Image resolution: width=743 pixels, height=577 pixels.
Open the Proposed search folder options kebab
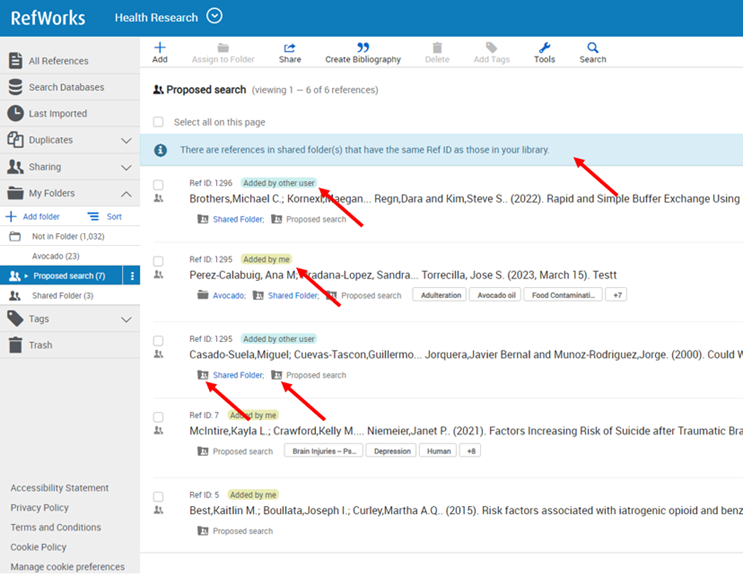pyautogui.click(x=132, y=276)
